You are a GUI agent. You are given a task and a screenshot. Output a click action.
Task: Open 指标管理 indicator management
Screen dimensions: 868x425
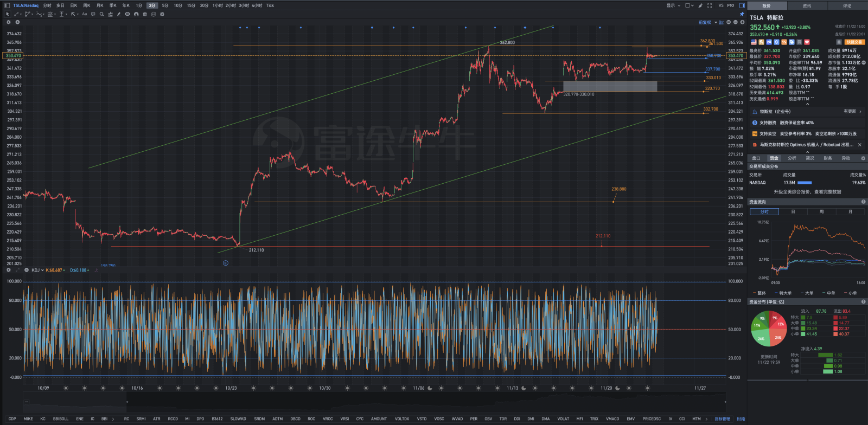[722, 419]
